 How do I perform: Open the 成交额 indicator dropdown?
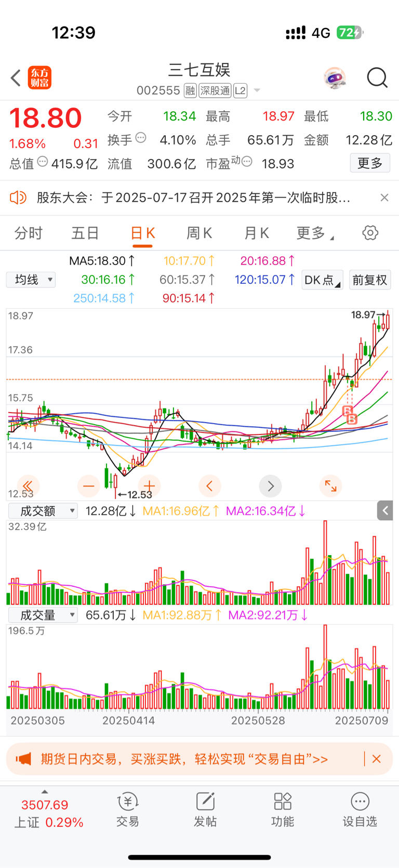(43, 511)
